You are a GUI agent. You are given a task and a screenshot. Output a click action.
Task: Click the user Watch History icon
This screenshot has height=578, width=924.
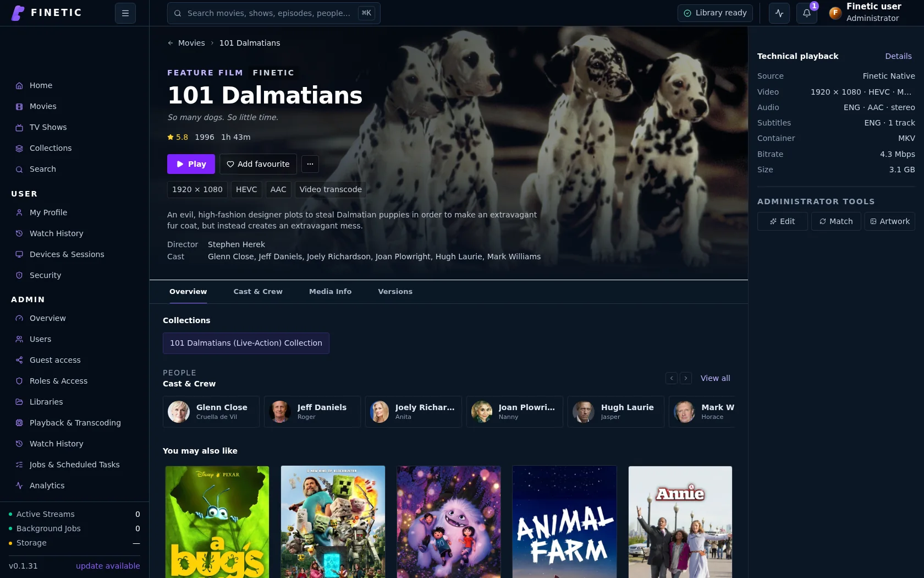[19, 233]
